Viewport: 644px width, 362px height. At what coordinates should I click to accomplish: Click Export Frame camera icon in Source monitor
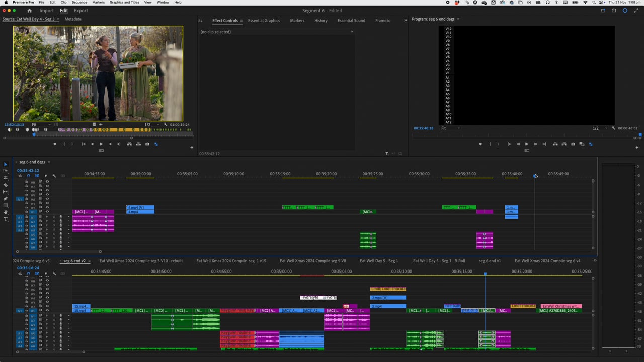point(147,144)
